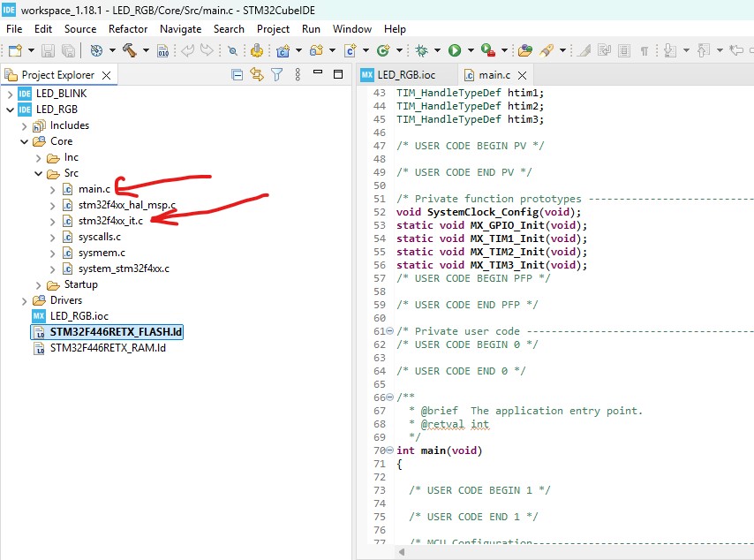Close the main.c editor tab

(x=522, y=75)
